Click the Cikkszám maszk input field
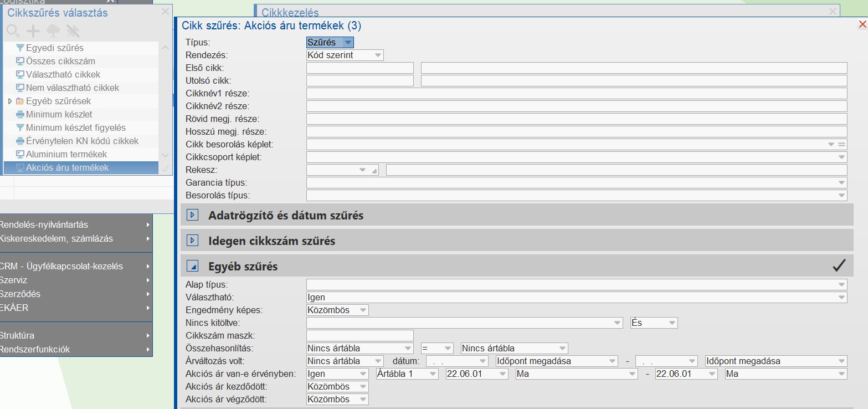Viewport: 868px width, 409px height. click(360, 335)
